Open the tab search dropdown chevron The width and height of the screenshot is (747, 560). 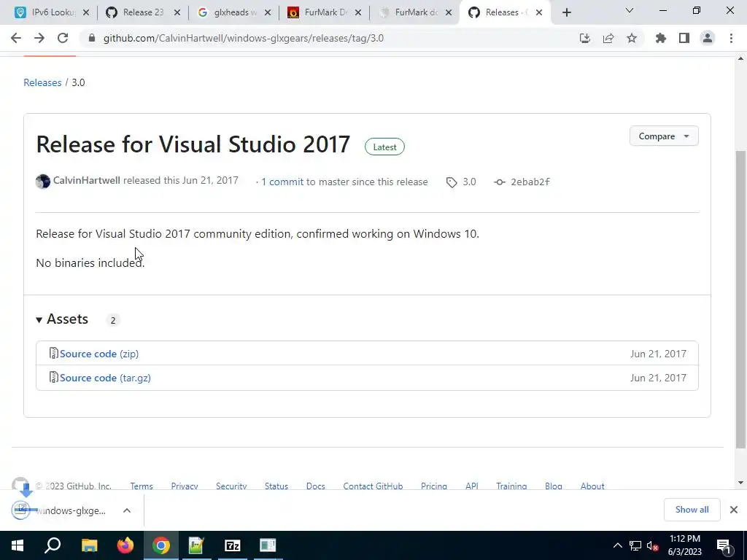tap(630, 10)
